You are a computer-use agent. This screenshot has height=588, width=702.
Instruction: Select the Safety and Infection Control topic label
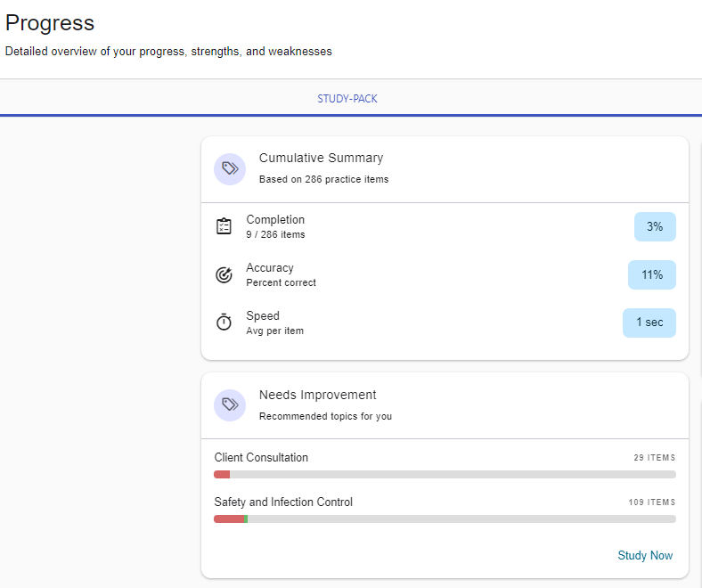click(x=283, y=502)
